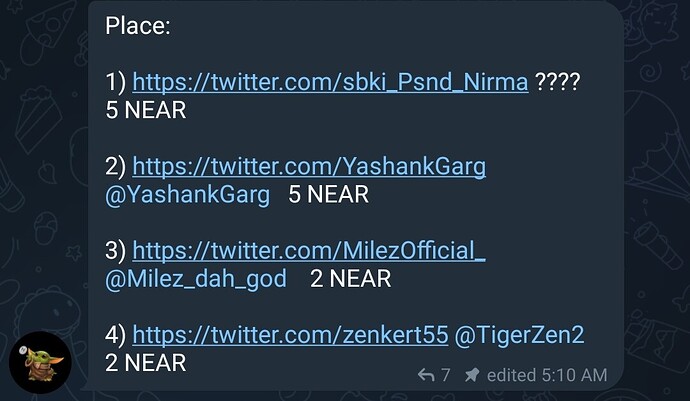Screen dimensions: 690x401
Task: Click "5 NEAR" under the first entry
Action: [x=146, y=110]
